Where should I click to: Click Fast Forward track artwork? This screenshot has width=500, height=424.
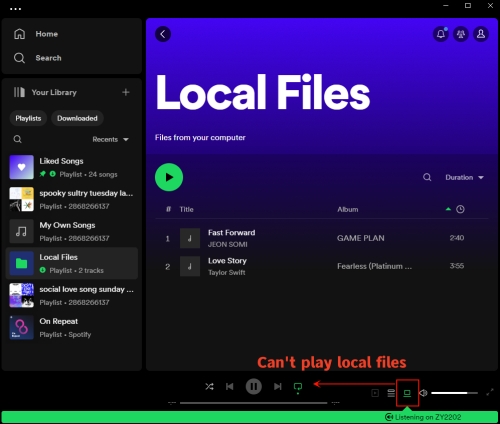[190, 238]
